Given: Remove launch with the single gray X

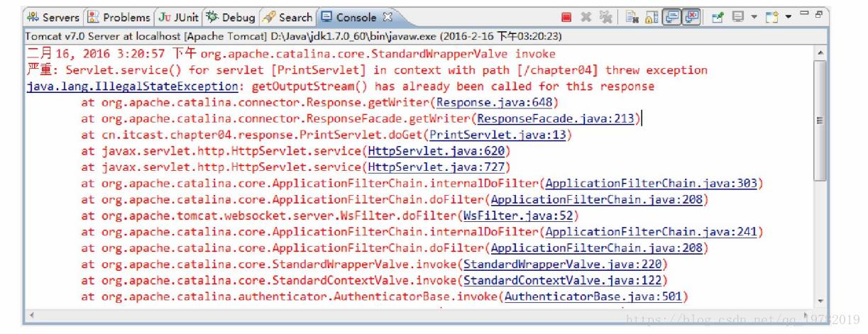Looking at the screenshot, I should [x=586, y=17].
